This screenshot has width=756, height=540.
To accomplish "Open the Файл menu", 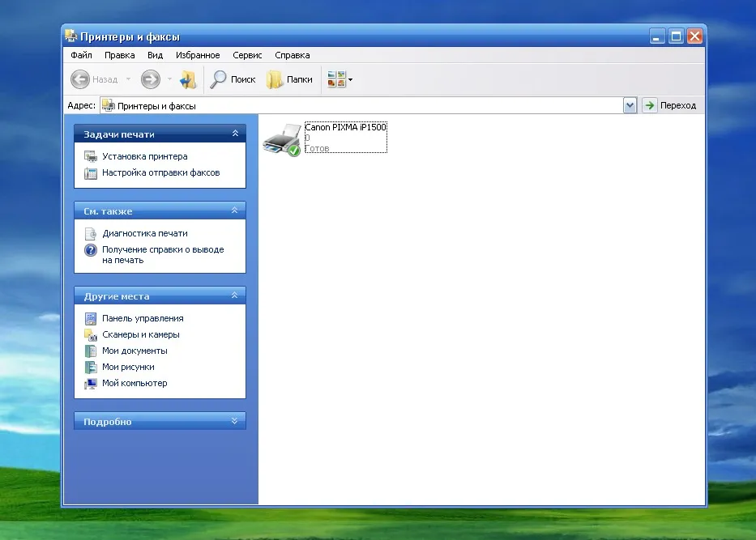I will [x=81, y=55].
